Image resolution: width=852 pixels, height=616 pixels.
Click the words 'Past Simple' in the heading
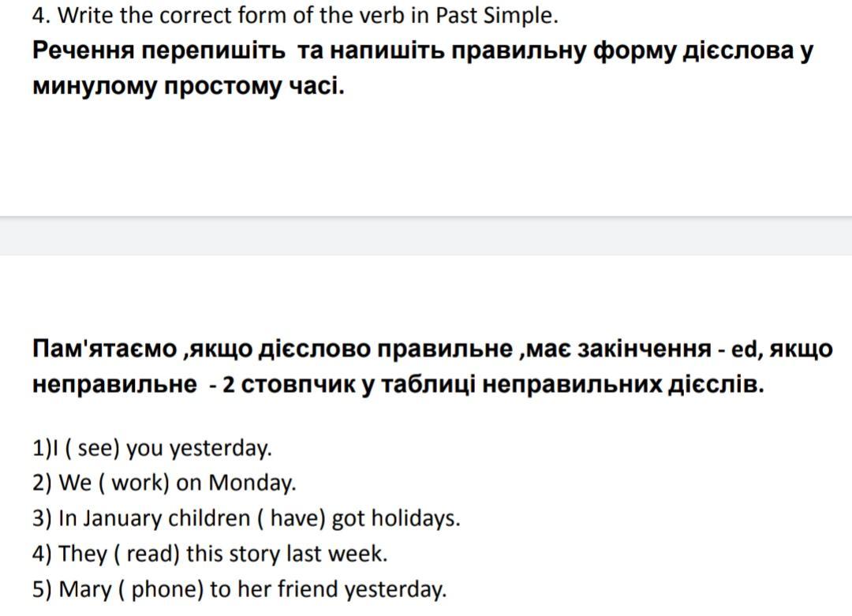click(497, 15)
